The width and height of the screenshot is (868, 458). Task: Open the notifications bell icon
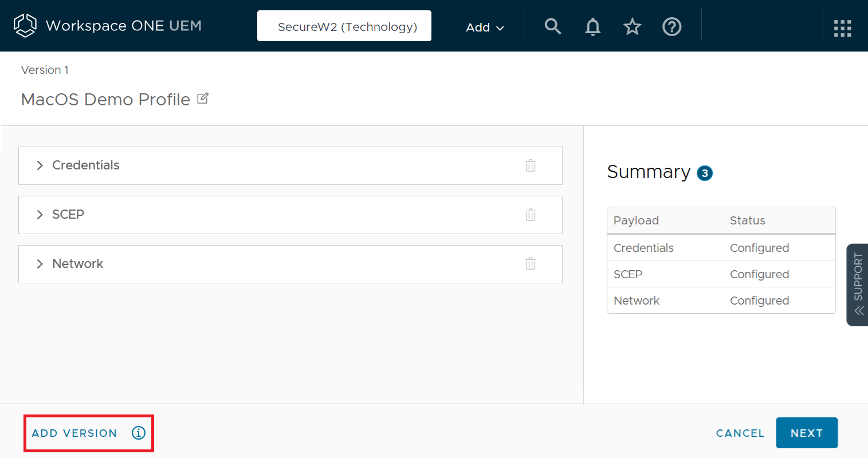[x=593, y=27]
